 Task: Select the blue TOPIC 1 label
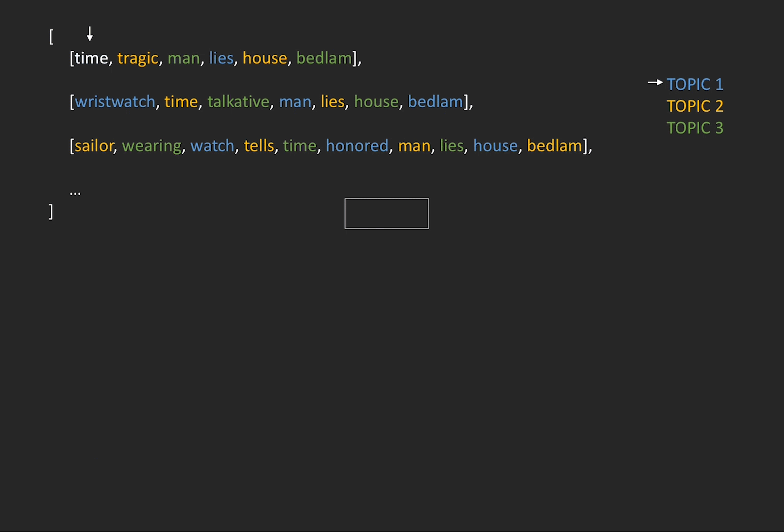[694, 84]
